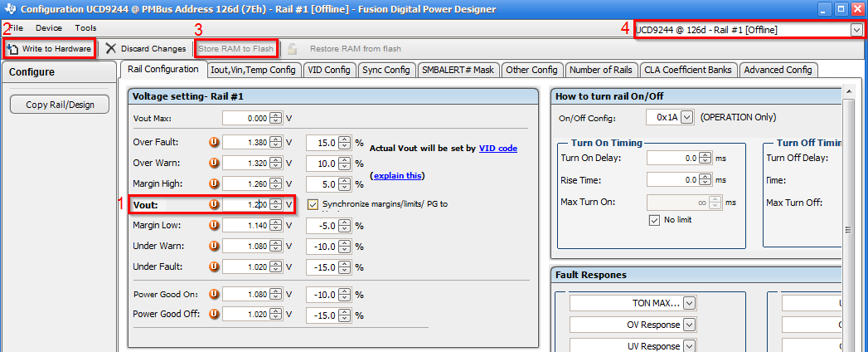Open the On/Off Config 0x1A dropdown

tap(687, 118)
